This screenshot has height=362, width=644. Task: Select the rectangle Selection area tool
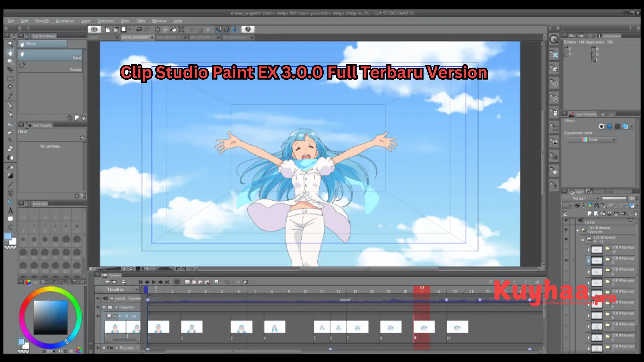coord(10,79)
